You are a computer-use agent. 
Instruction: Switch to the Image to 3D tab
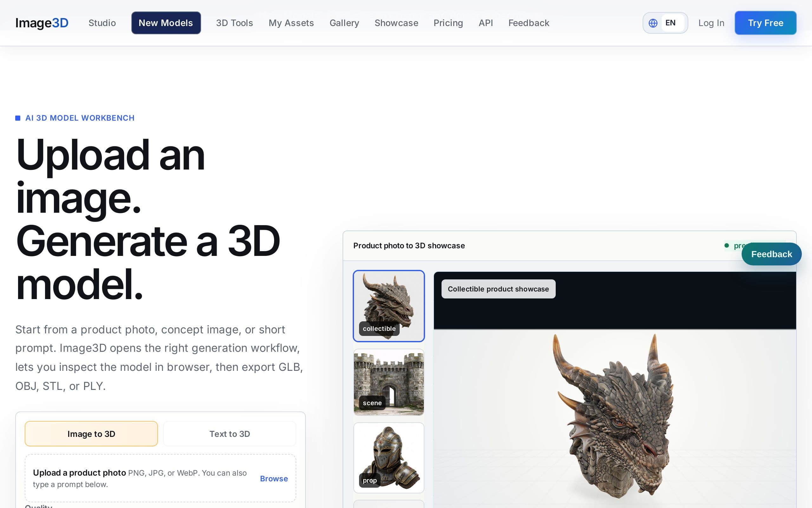click(91, 434)
